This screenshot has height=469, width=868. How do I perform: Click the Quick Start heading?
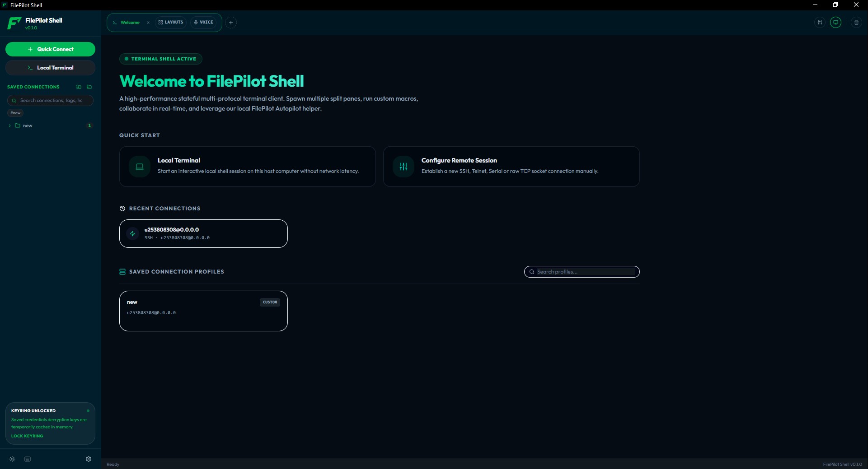tap(140, 135)
